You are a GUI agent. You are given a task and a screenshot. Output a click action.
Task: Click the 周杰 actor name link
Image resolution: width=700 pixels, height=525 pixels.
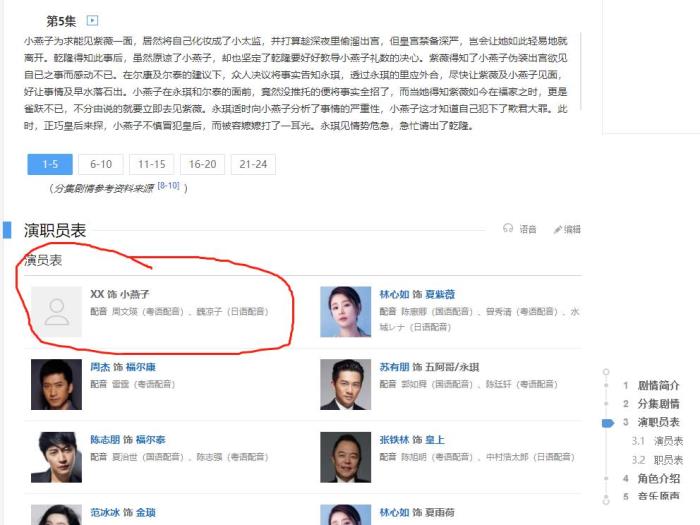(x=100, y=367)
